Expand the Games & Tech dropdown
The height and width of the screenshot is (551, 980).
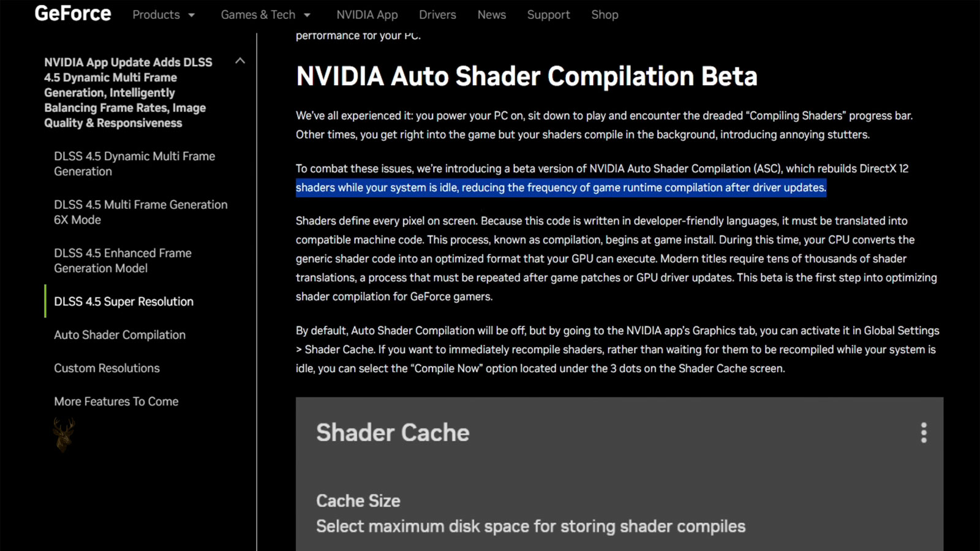click(266, 15)
